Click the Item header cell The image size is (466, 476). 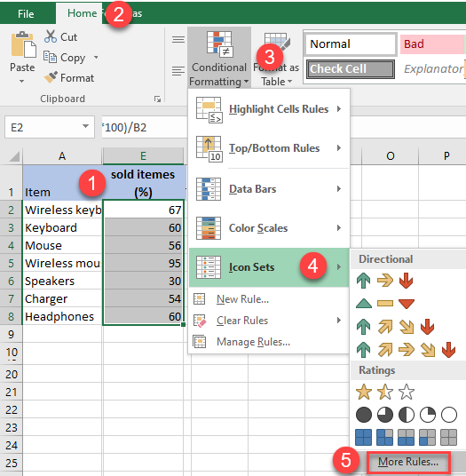62,183
